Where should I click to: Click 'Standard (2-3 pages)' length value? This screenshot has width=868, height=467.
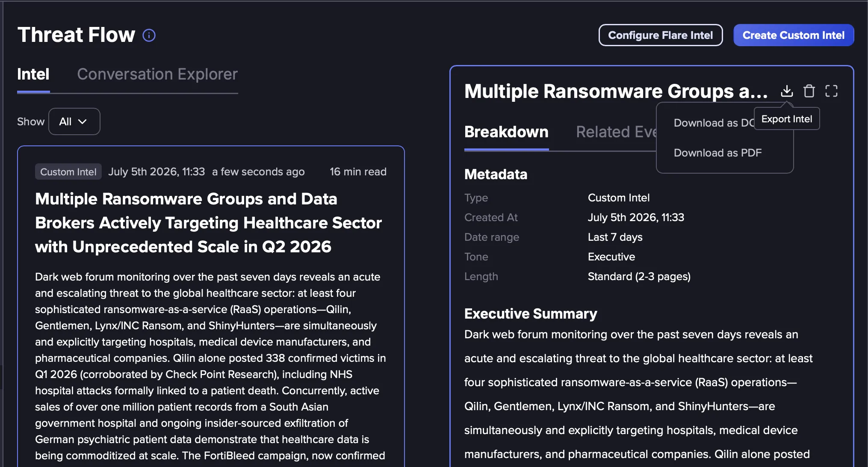[x=639, y=276]
